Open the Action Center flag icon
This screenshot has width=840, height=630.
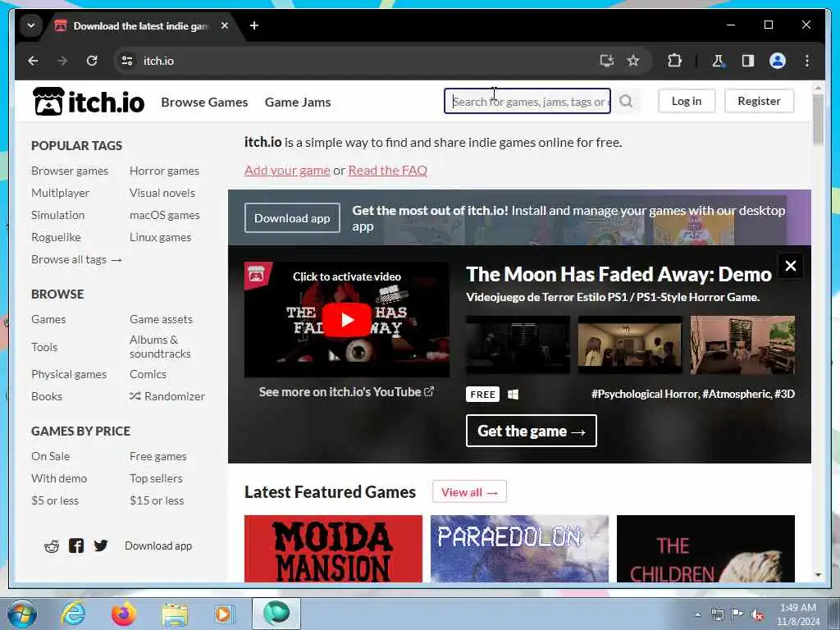[x=737, y=614]
